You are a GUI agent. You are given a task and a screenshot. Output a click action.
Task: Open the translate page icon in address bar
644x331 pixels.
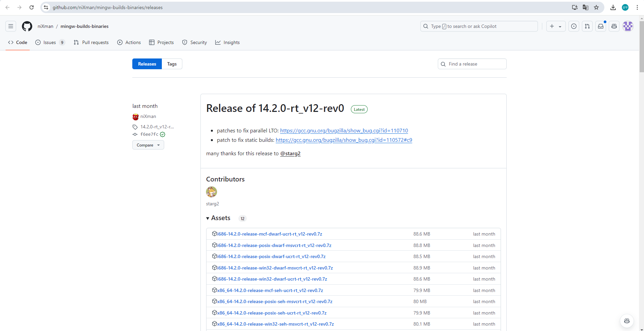tap(586, 7)
